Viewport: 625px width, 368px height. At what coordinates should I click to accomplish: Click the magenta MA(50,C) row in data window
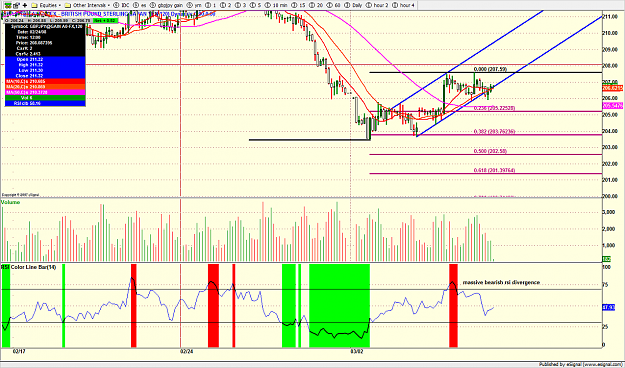click(45, 92)
